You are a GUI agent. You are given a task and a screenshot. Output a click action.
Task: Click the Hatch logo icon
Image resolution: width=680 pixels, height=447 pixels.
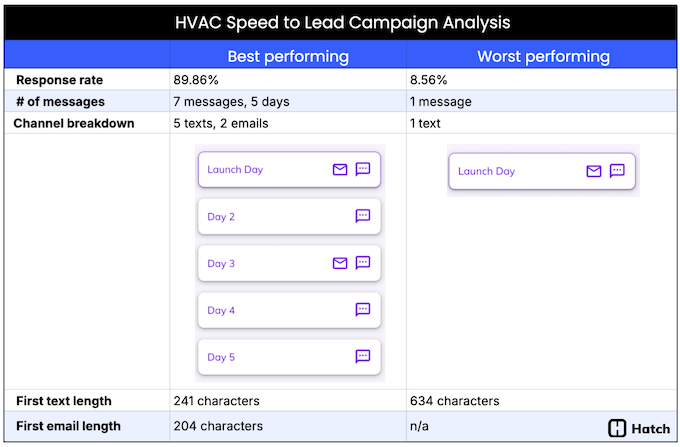[x=617, y=428]
